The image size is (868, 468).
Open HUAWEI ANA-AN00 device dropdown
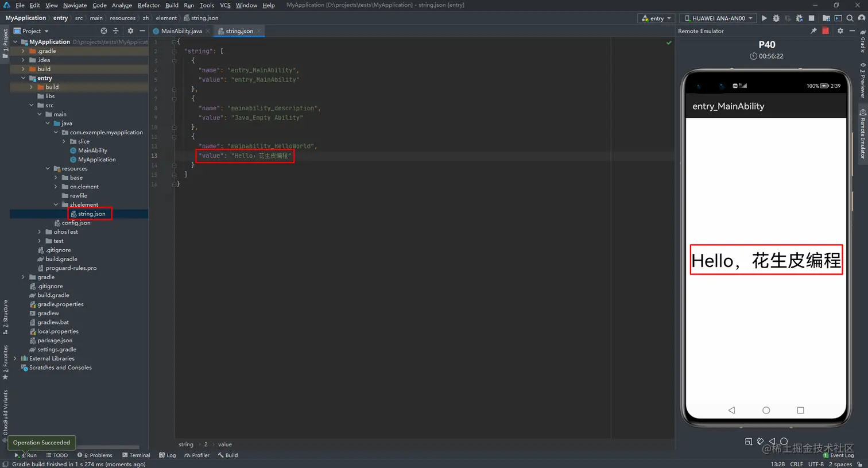pos(718,18)
